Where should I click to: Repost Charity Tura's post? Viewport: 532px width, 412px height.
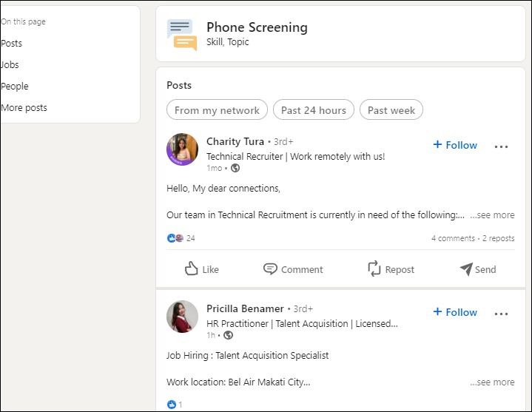[x=391, y=269]
